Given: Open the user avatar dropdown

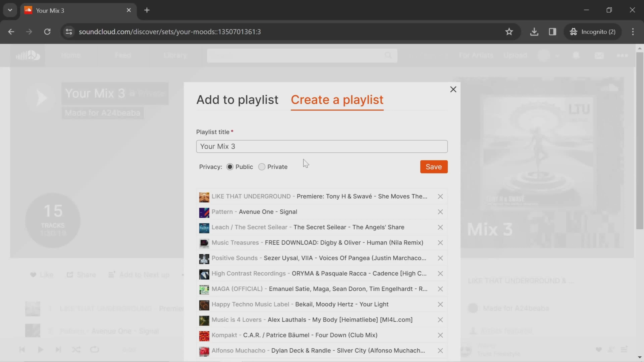Looking at the screenshot, I should pyautogui.click(x=548, y=55).
